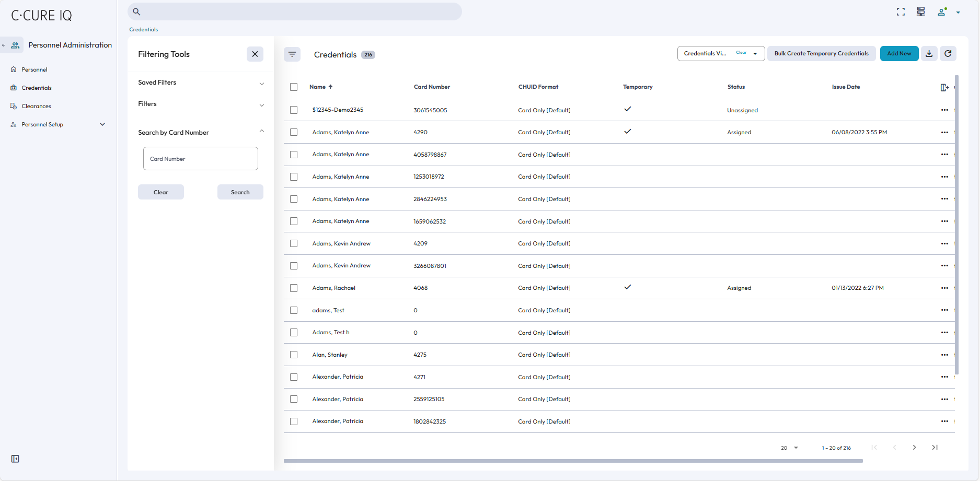The height and width of the screenshot is (481, 980).
Task: Type in the Card Number field
Action: 201,158
